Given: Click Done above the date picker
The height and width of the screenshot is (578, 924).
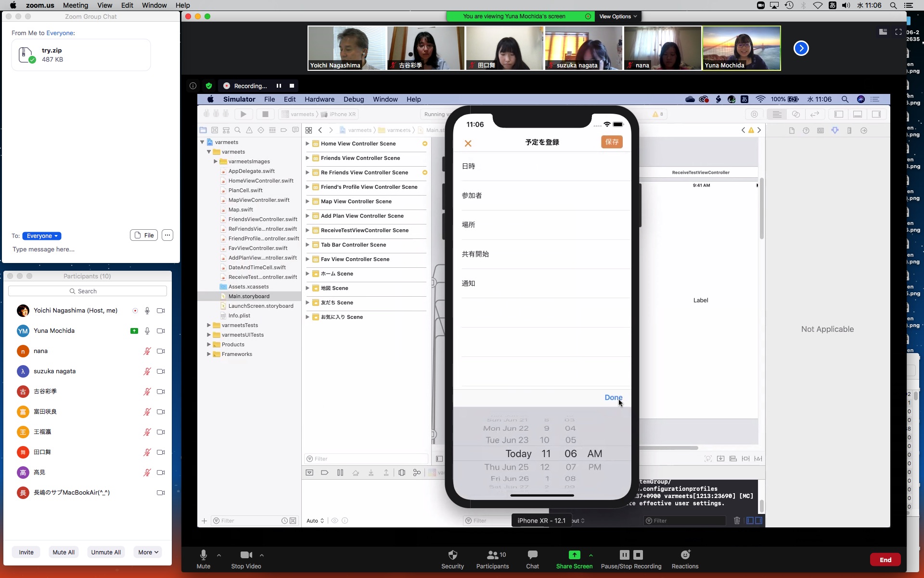Looking at the screenshot, I should point(613,397).
